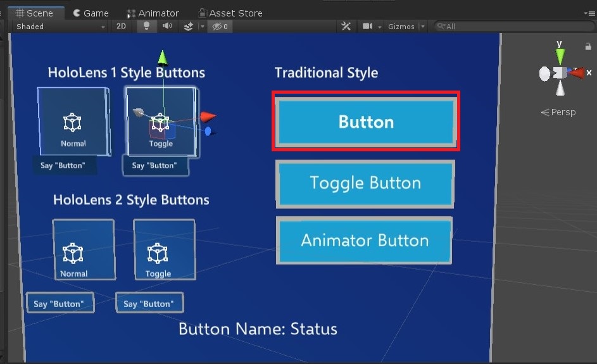Click Say "Button" label under HoloLens 2 Toggle
The height and width of the screenshot is (364, 597).
coord(149,304)
